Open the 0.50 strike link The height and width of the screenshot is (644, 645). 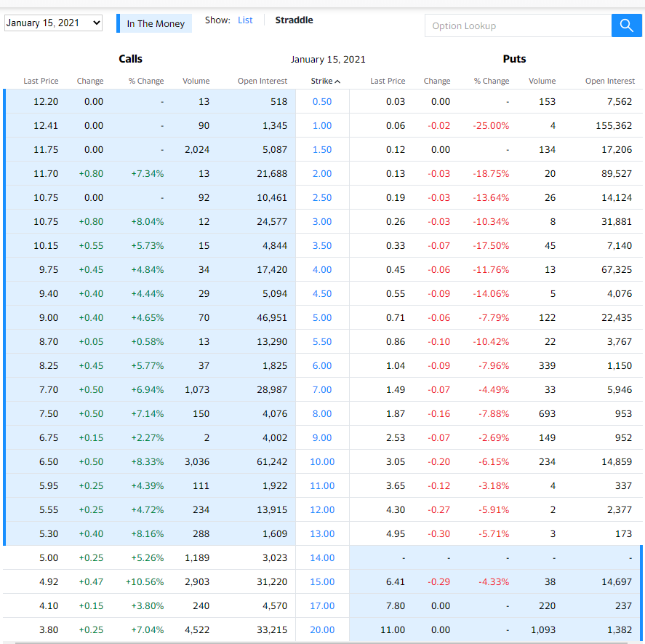click(x=322, y=101)
